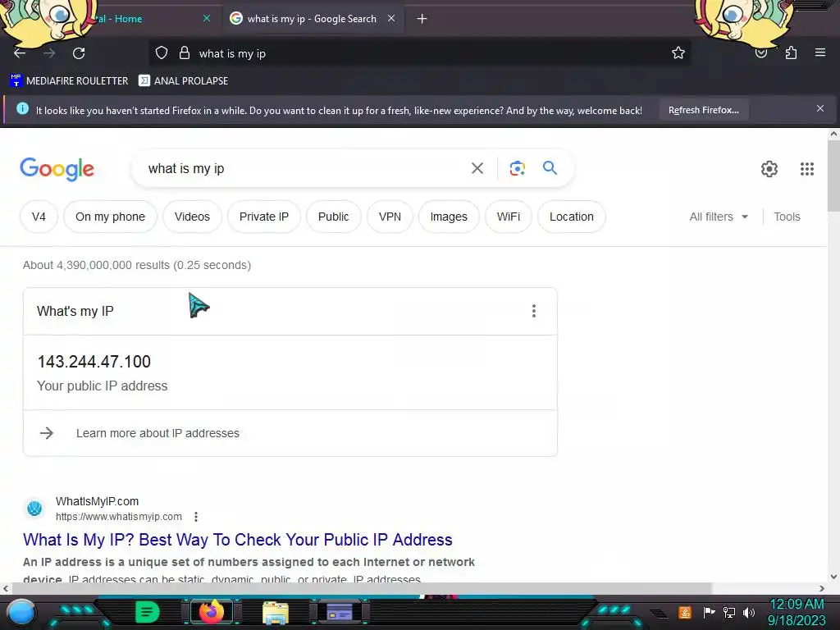Open the File Explorer taskbar icon
This screenshot has height=630, width=840.
coord(276,613)
